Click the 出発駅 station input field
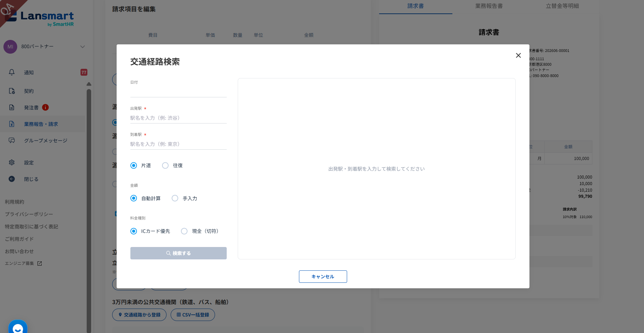 tap(179, 118)
